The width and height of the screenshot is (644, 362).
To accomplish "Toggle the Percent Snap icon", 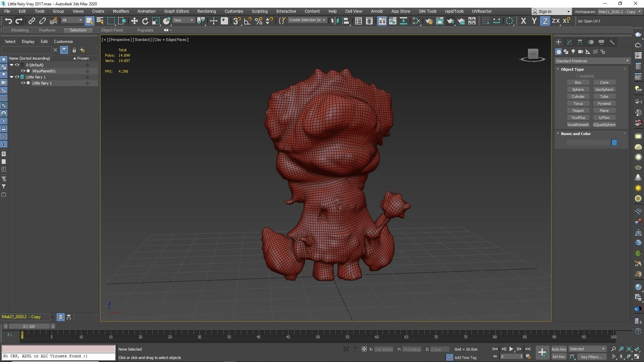I will (258, 21).
